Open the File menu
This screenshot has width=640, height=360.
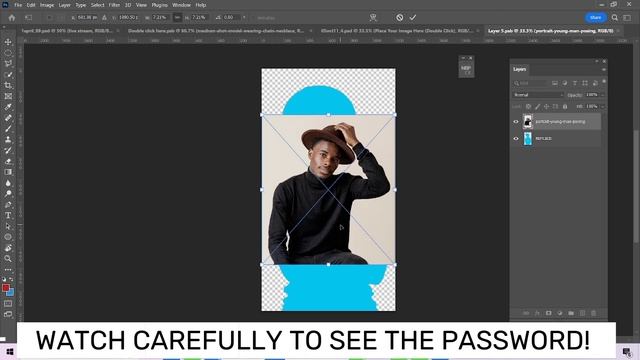[18, 5]
